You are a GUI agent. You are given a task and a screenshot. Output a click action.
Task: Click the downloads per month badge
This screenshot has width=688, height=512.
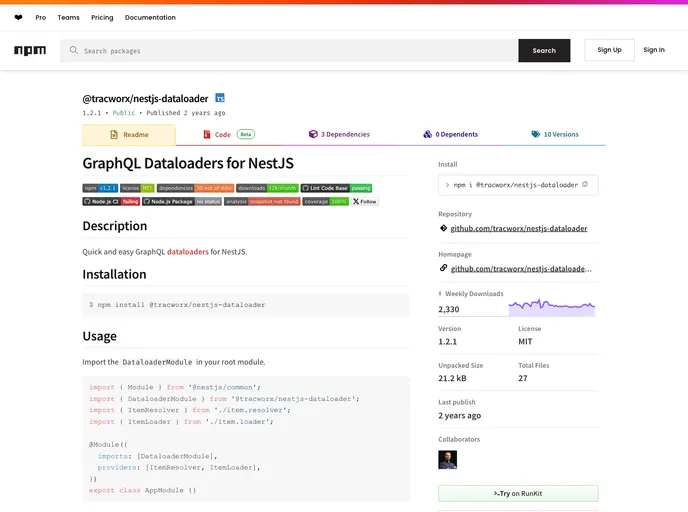tap(267, 188)
